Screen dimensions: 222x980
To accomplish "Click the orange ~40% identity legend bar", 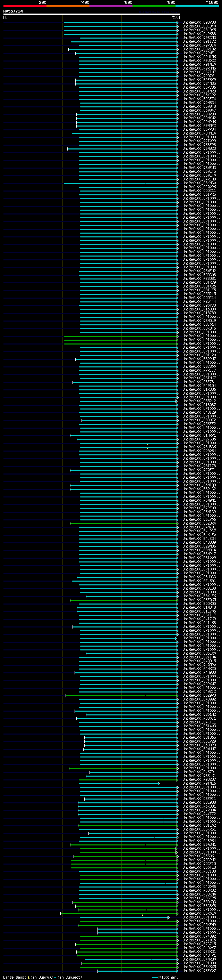I will [x=68, y=7].
